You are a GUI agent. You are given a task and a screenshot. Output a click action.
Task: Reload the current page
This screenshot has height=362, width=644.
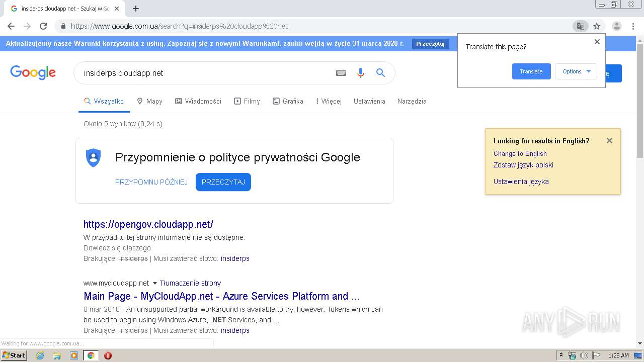43,26
